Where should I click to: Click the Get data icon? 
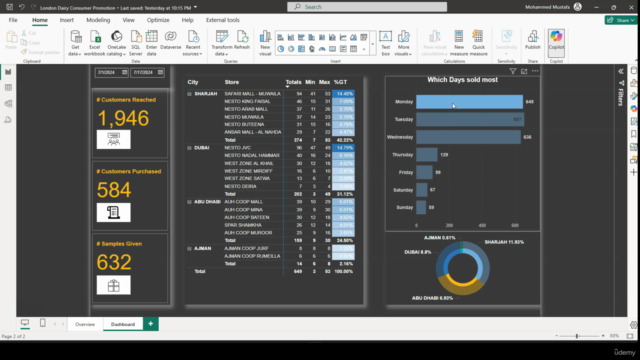point(76,42)
